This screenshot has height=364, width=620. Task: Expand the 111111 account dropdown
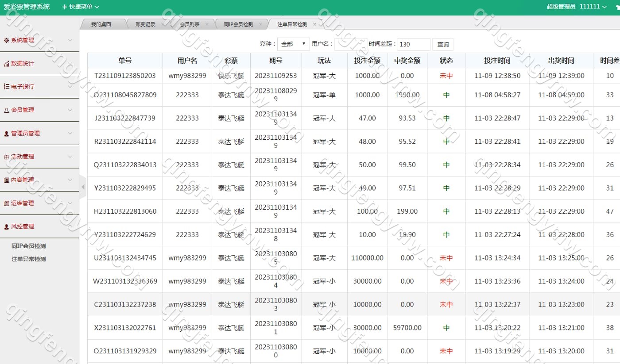tap(593, 7)
